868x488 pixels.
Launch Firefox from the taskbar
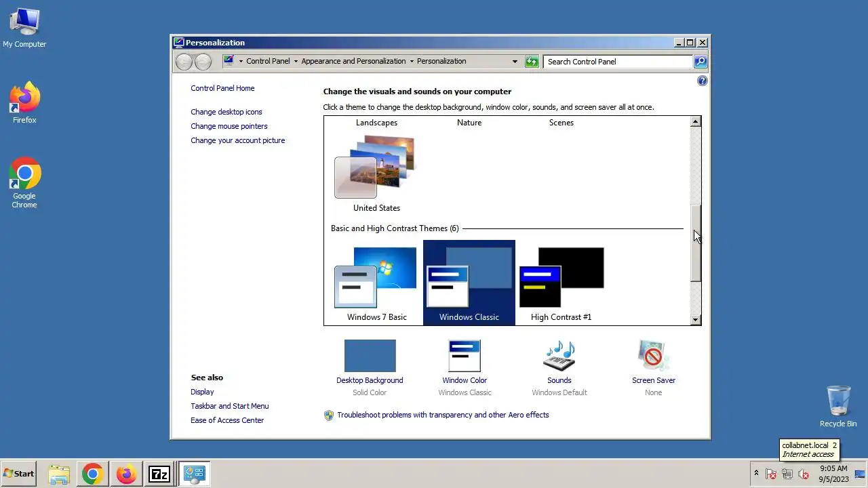click(125, 474)
